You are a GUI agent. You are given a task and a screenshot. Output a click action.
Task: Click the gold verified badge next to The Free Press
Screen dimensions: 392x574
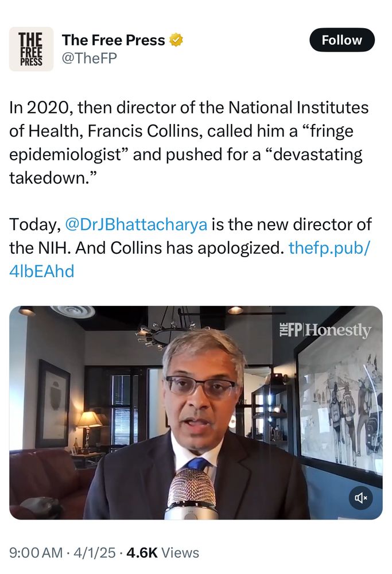tap(176, 40)
